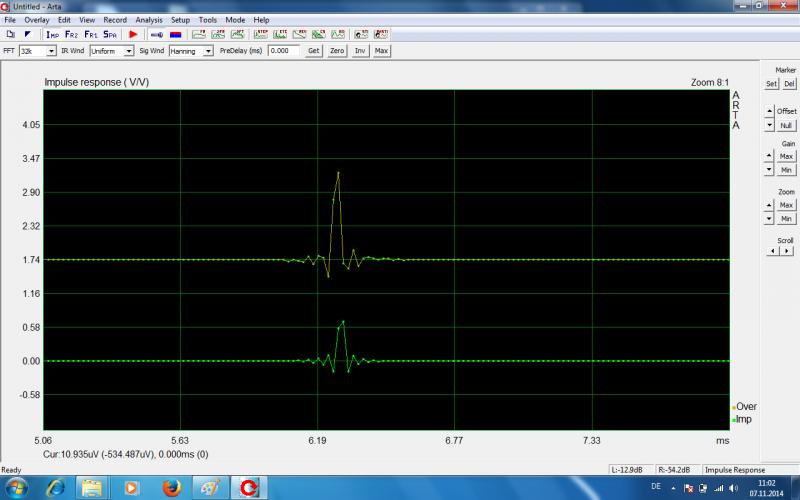The width and height of the screenshot is (800, 500).
Task: Start recording with the red play arrow
Action: point(133,34)
